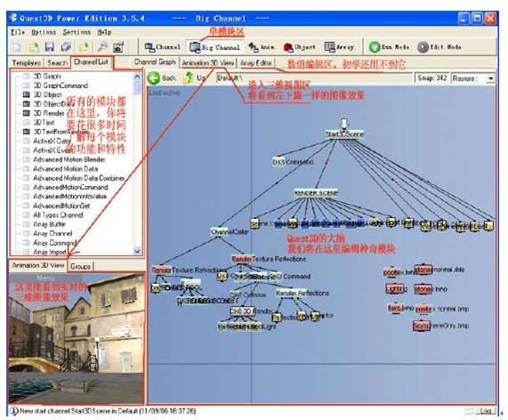Open the Array section
This screenshot has width=508, height=420.
(339, 47)
